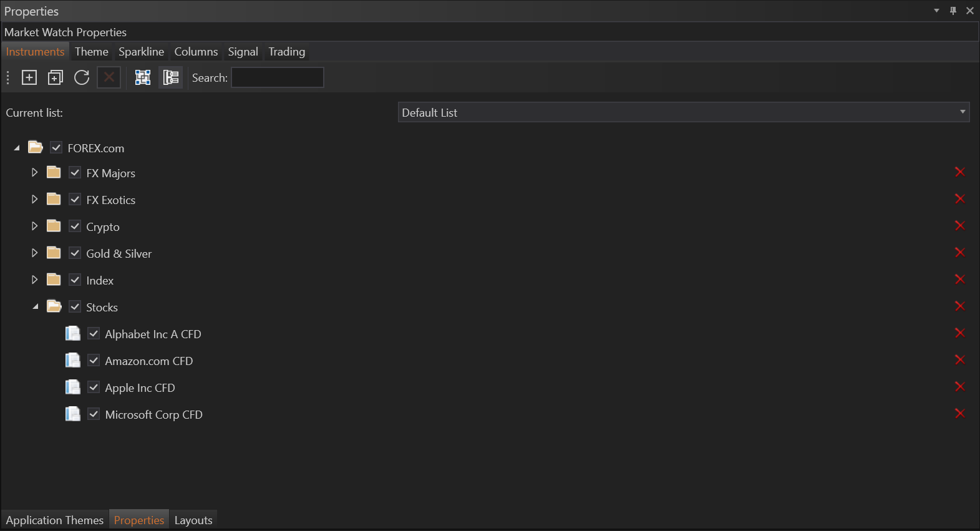Toggle the FOREX.com root checkbox
The height and width of the screenshot is (531, 980).
click(x=56, y=148)
